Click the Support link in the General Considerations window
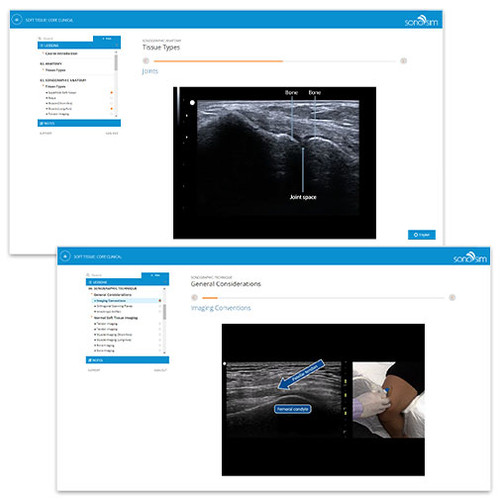Viewport: 500px width, 500px height. [x=94, y=370]
